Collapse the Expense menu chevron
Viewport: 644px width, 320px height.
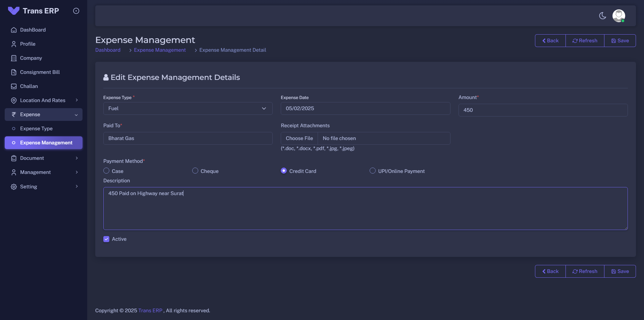click(x=76, y=115)
